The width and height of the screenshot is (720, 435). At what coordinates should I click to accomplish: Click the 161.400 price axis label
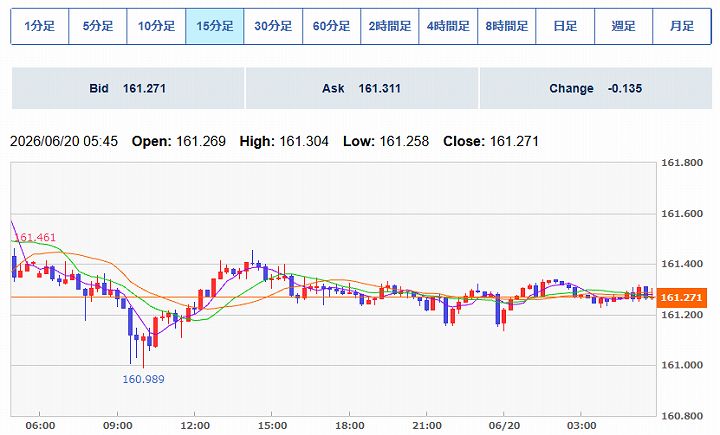[682, 264]
